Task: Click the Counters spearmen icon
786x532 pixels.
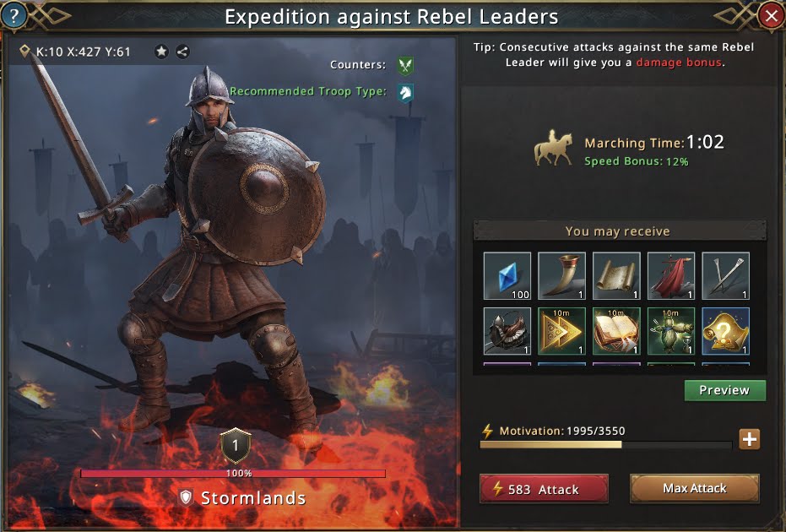Action: click(x=405, y=65)
